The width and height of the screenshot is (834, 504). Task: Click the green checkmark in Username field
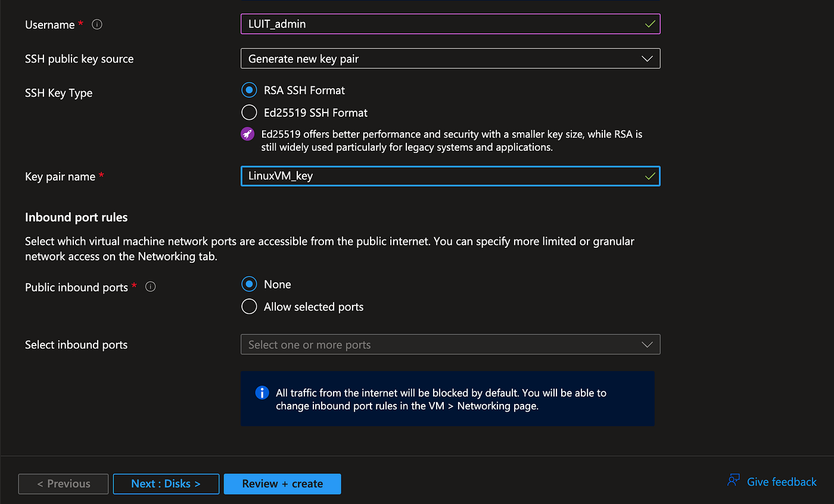click(650, 24)
